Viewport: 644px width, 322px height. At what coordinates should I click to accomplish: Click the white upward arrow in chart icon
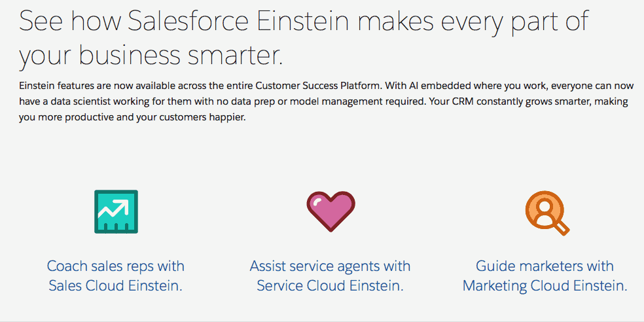[113, 209]
